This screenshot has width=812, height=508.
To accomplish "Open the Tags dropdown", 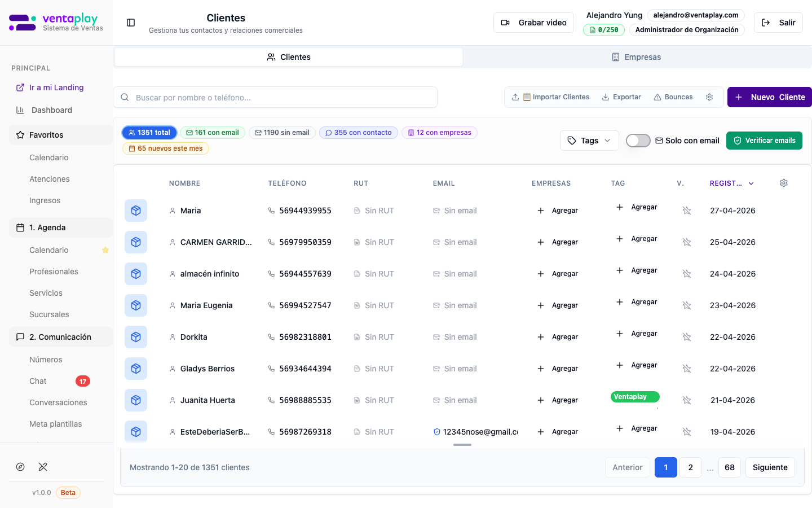I will tap(589, 141).
